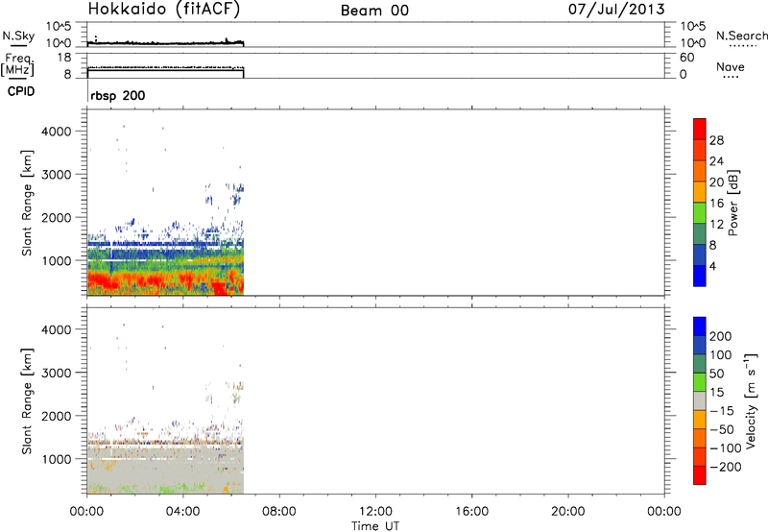Click the 4000 tick in the power panel
768x532 pixels.
[x=56, y=132]
